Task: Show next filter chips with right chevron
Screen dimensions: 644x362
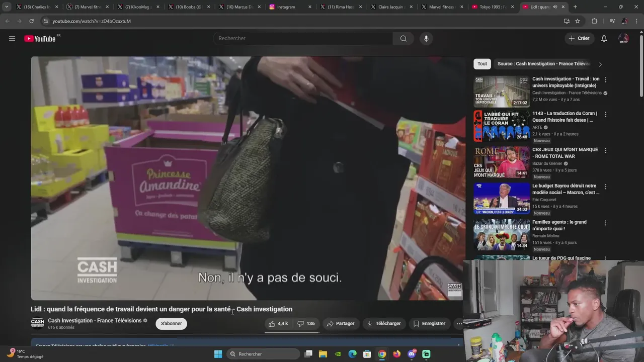Action: (x=600, y=64)
